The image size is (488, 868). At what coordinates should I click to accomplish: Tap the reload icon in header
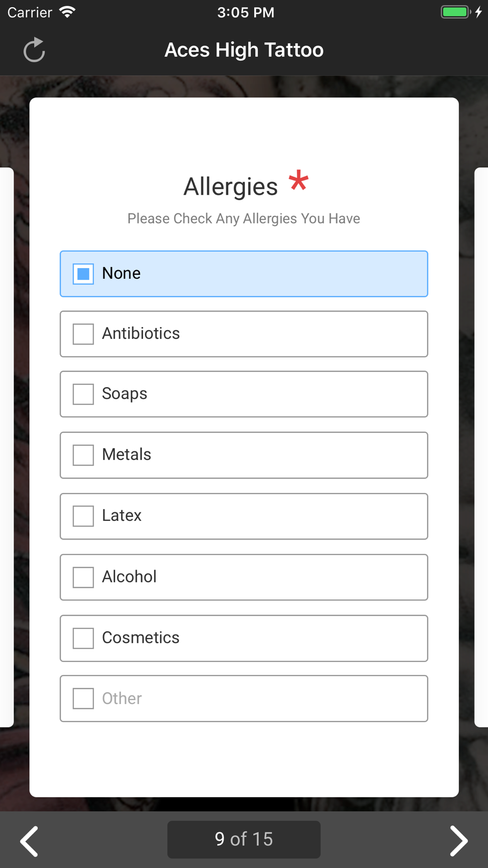pyautogui.click(x=34, y=50)
